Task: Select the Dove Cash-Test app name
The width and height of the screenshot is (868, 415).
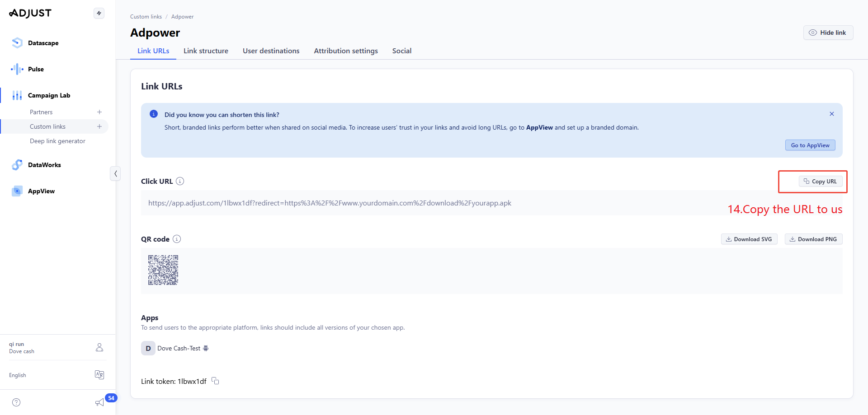Action: coord(179,348)
